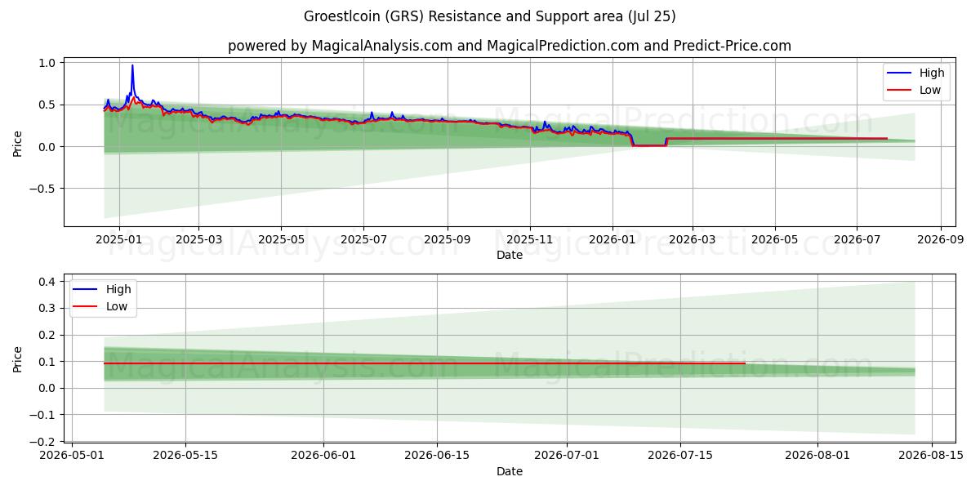Click the '2026-06-01' tick label
The width and height of the screenshot is (980, 490).
pos(323,457)
